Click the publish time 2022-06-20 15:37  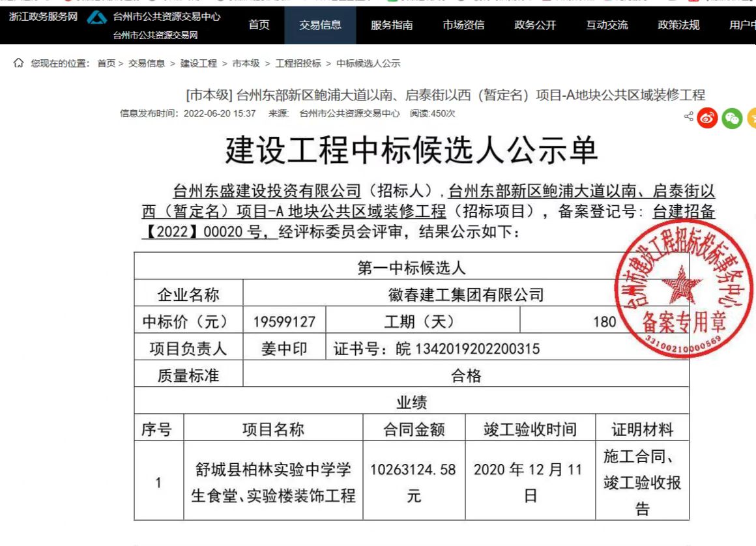click(220, 114)
